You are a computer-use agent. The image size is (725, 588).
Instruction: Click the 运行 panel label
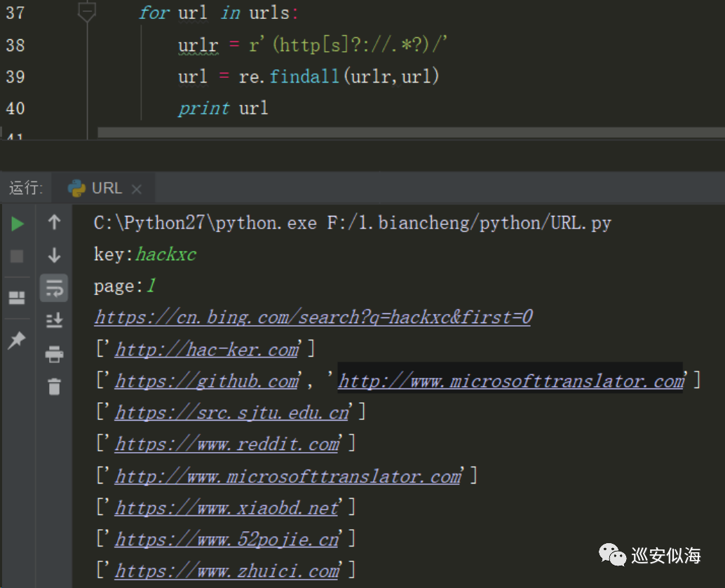click(26, 188)
